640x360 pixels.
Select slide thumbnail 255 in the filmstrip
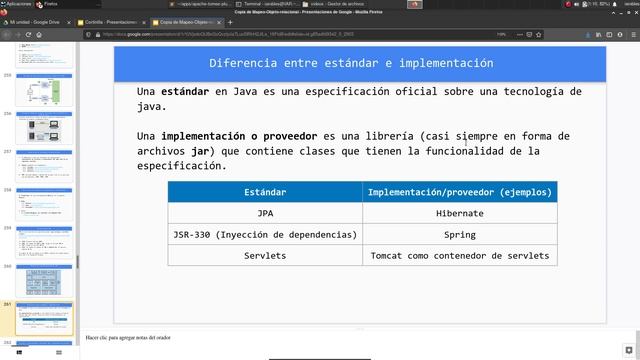tap(44, 90)
